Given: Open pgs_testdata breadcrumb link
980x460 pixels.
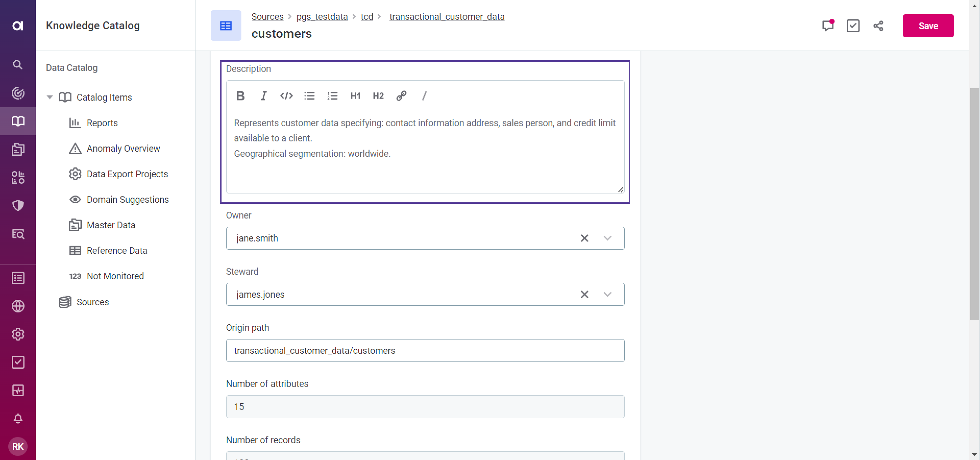Looking at the screenshot, I should pyautogui.click(x=322, y=17).
